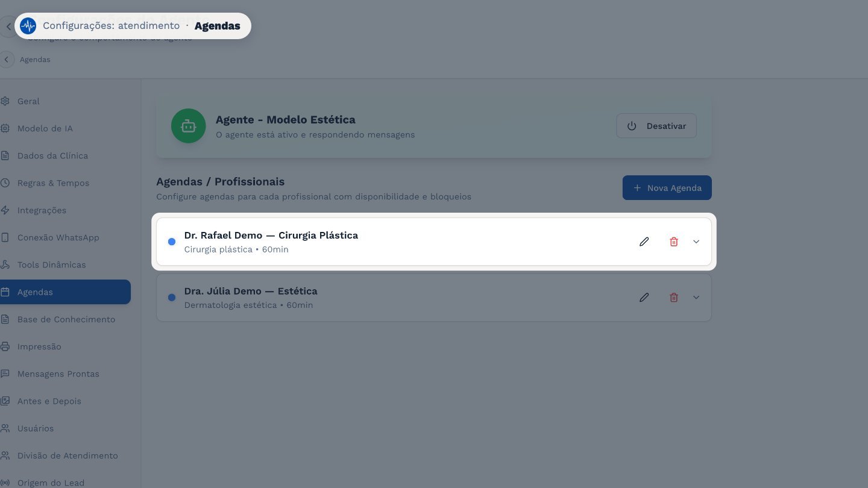Viewport: 868px width, 488px height.
Task: Delete Dra. Júlia Demo agenda via trash icon
Action: [674, 298]
